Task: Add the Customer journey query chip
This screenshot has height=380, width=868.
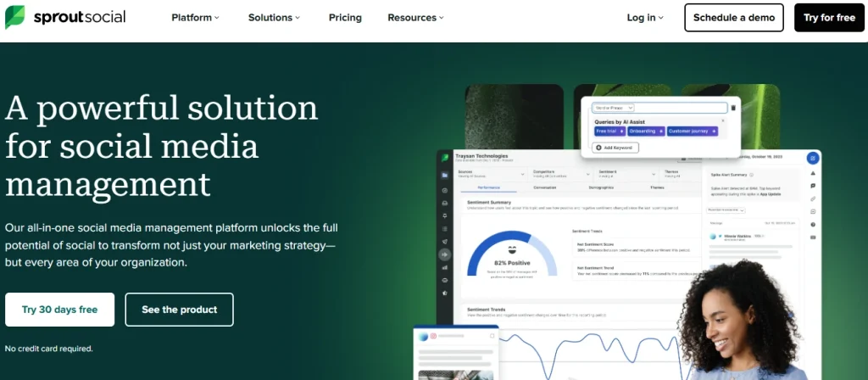Action: pyautogui.click(x=693, y=131)
